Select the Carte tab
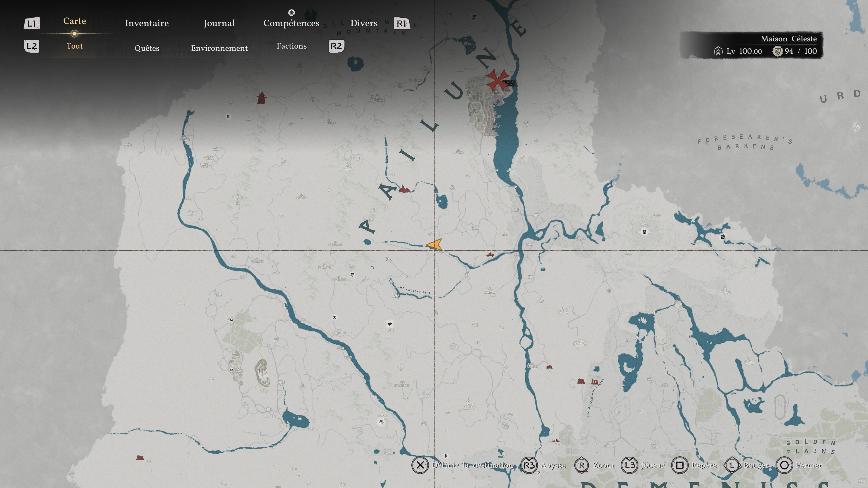Image resolution: width=868 pixels, height=488 pixels. 74,21
